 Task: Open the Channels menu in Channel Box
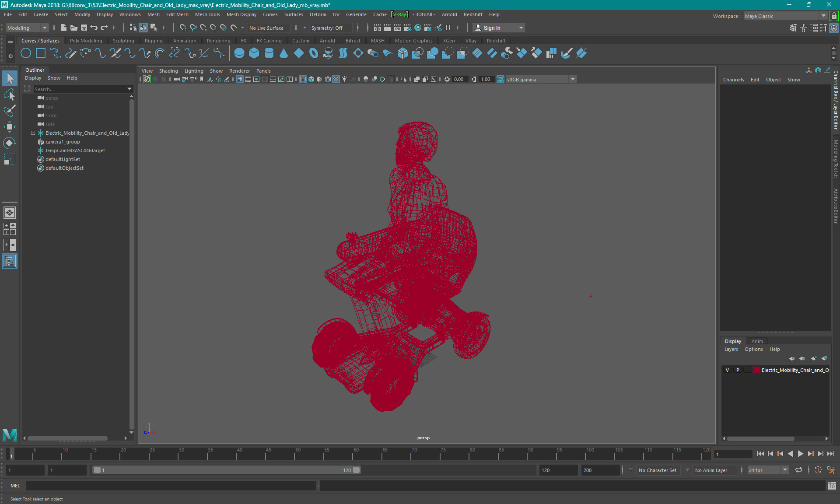(733, 80)
